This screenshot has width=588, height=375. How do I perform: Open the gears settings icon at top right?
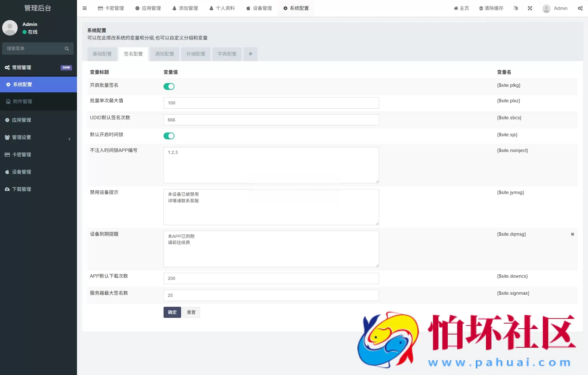coord(580,8)
